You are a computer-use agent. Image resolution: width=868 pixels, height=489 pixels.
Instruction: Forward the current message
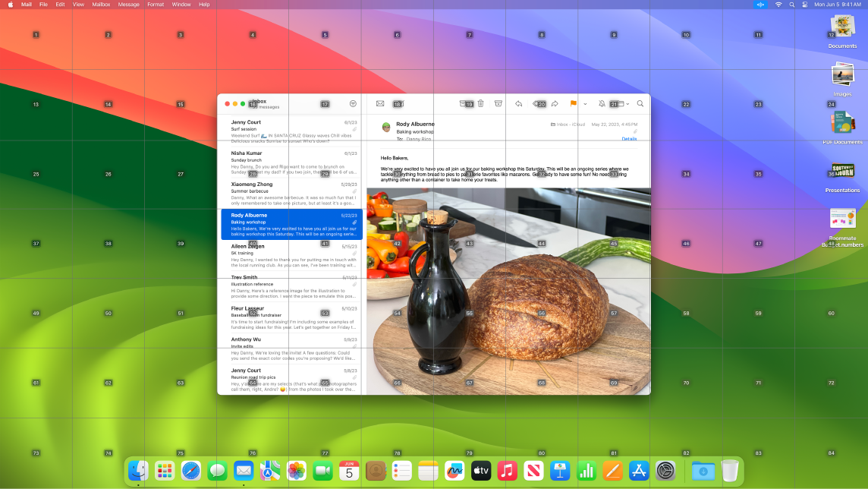[x=554, y=104]
